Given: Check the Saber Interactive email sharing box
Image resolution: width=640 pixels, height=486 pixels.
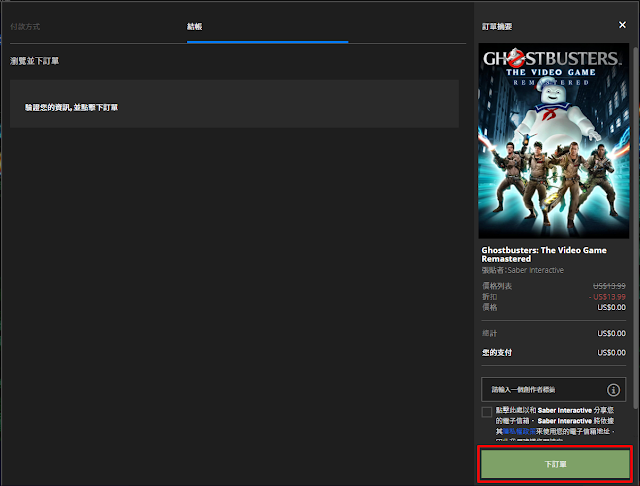Looking at the screenshot, I should [x=487, y=412].
